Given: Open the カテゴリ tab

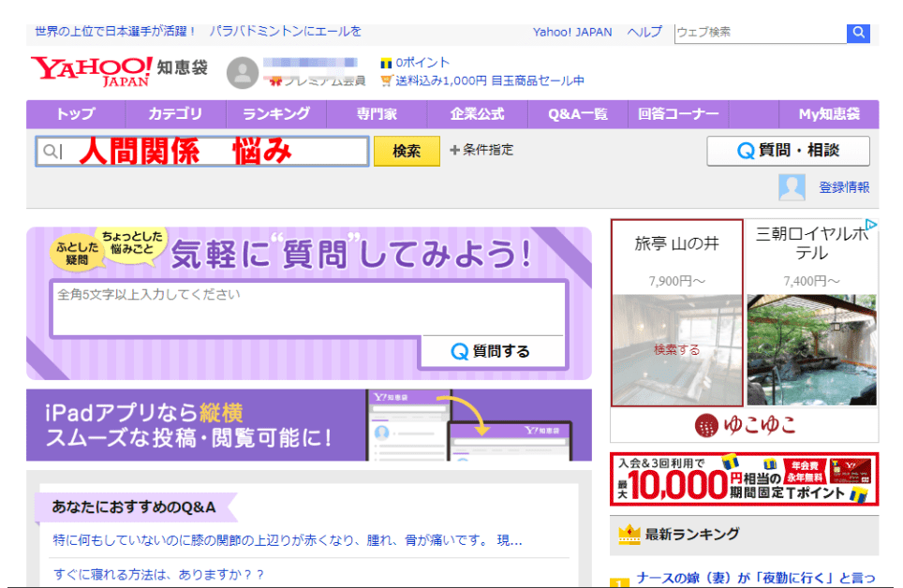Looking at the screenshot, I should pos(176,114).
